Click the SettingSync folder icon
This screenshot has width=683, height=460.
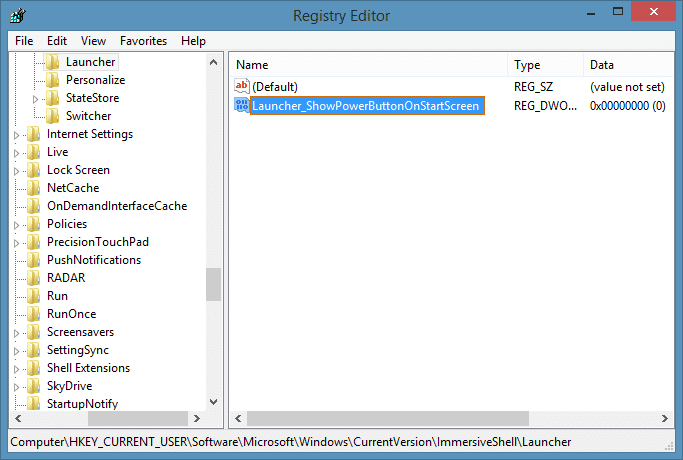pyautogui.click(x=34, y=350)
